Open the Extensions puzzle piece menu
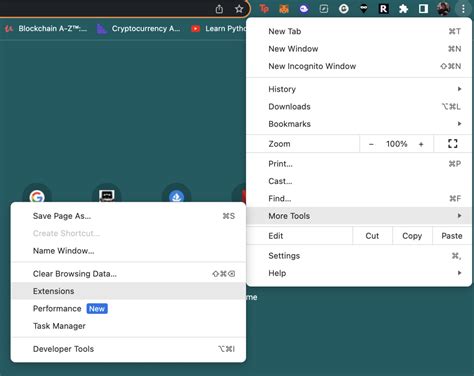 pos(404,9)
